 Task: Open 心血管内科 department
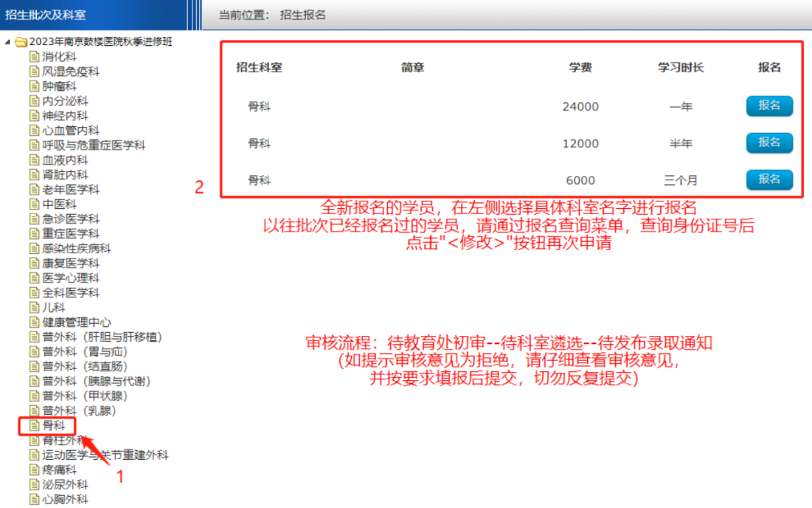pos(71,131)
